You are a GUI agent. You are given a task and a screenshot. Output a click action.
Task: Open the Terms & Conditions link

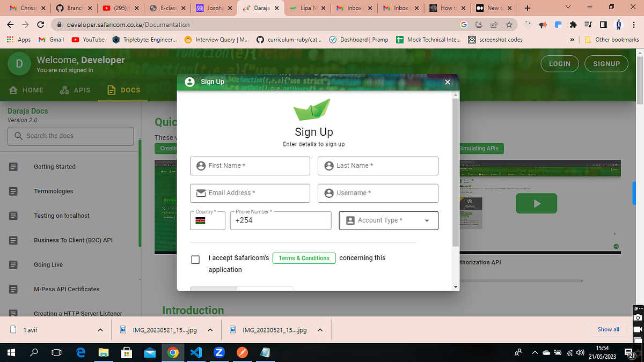coord(304,258)
